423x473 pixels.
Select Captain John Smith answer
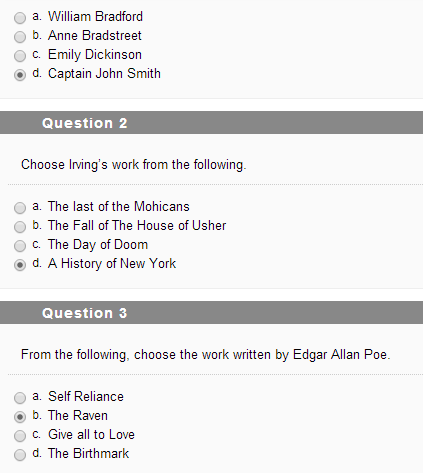[20, 75]
